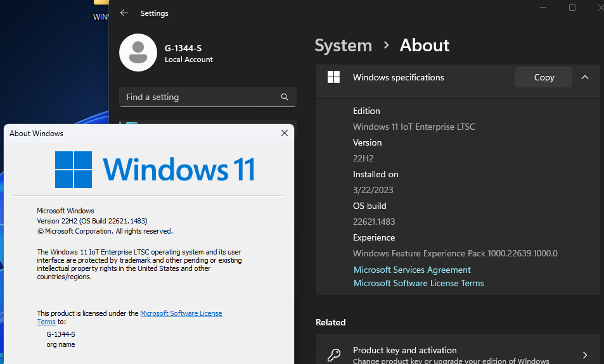Select the 22621.1483 OS build value in Settings
The image size is (604, 364).
tap(374, 222)
